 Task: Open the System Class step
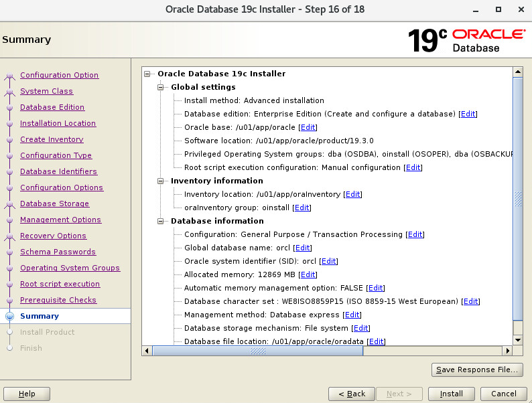[46, 91]
